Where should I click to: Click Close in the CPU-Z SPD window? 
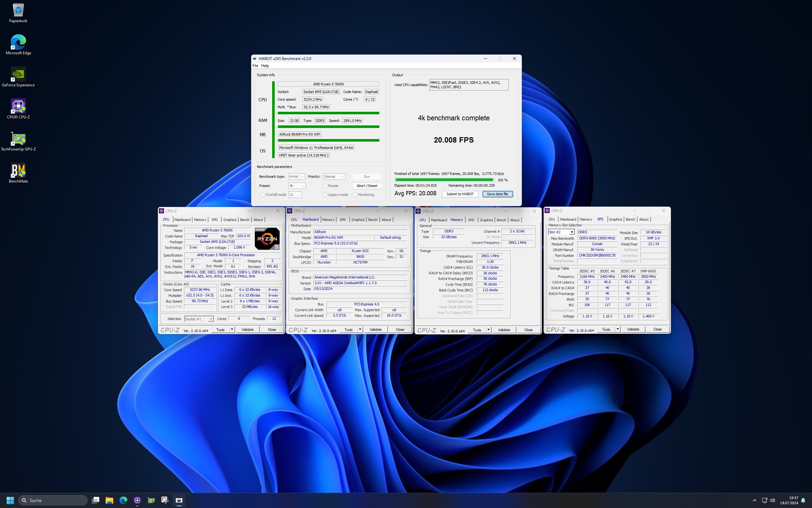pos(657,329)
